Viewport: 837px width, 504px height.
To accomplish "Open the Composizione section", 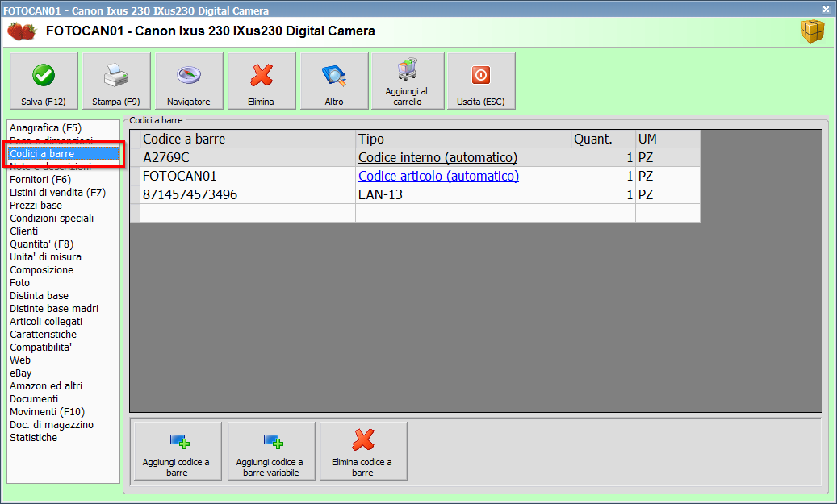I will coord(42,270).
